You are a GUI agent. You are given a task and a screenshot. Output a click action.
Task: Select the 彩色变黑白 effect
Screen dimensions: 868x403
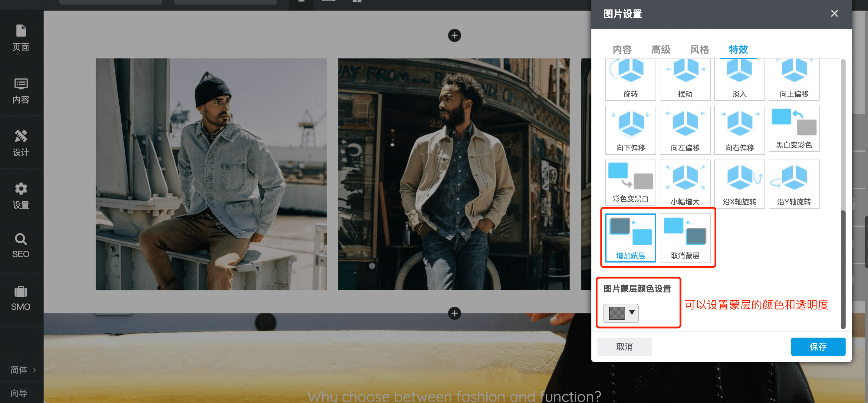pos(630,183)
